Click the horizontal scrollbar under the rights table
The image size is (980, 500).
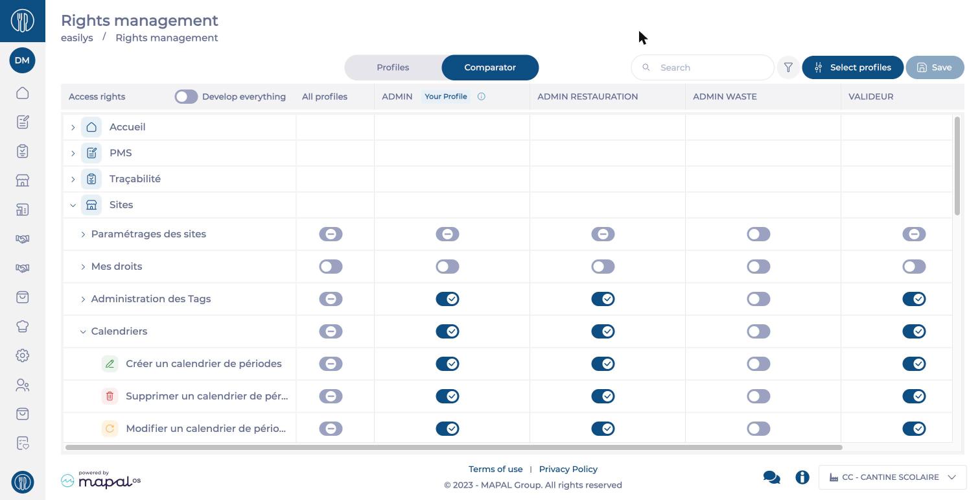coord(454,447)
